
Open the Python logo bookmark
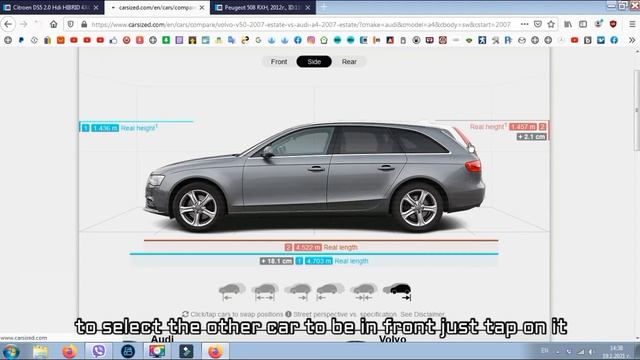tap(245, 40)
